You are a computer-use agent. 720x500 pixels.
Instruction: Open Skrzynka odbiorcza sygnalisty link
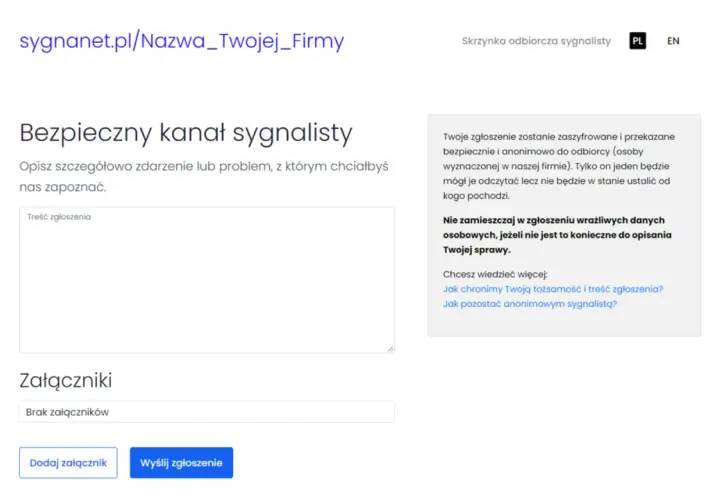(536, 41)
